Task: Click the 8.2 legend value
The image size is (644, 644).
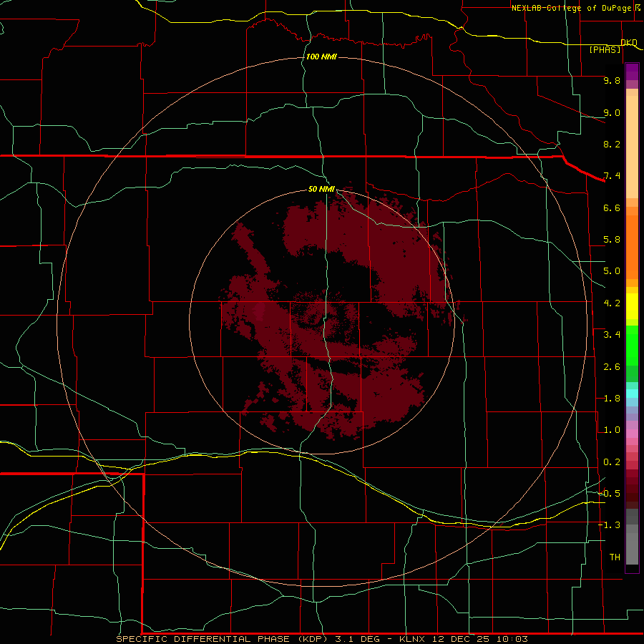Action: tap(612, 144)
